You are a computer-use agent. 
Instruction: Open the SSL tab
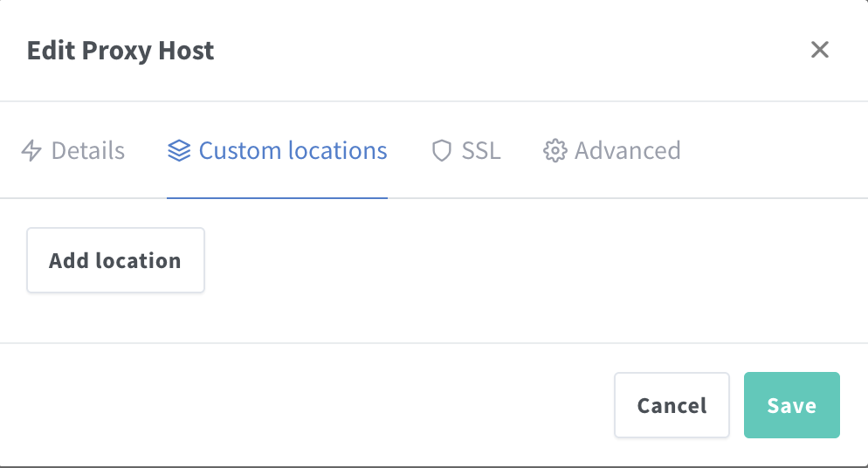click(x=481, y=151)
